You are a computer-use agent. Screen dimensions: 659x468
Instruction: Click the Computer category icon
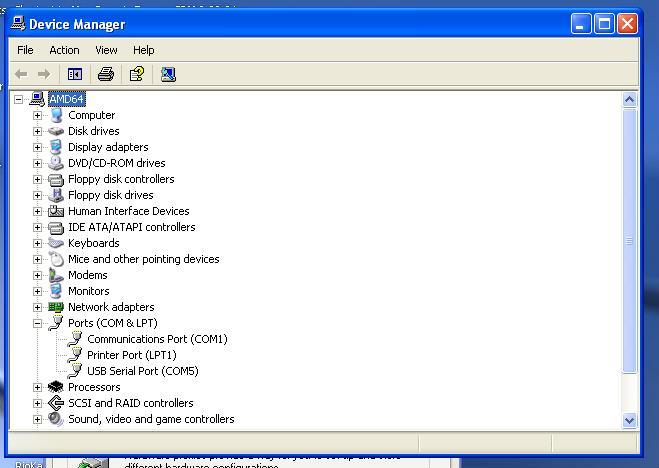[56, 115]
